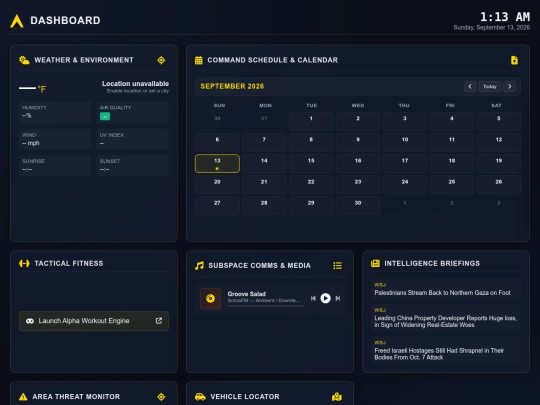The width and height of the screenshot is (540, 405).
Task: Click the yellow dashboard logo icon
Action: point(17,21)
